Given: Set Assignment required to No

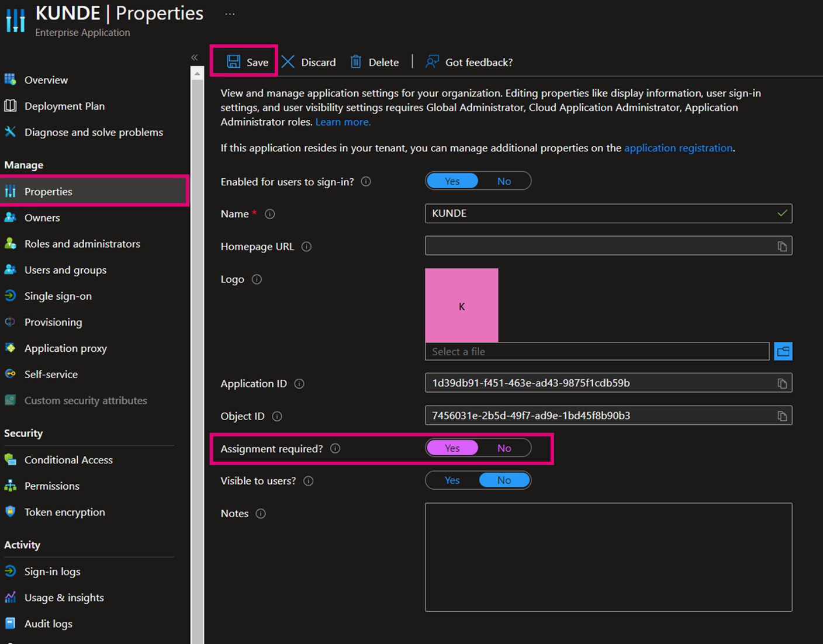Looking at the screenshot, I should (x=504, y=448).
